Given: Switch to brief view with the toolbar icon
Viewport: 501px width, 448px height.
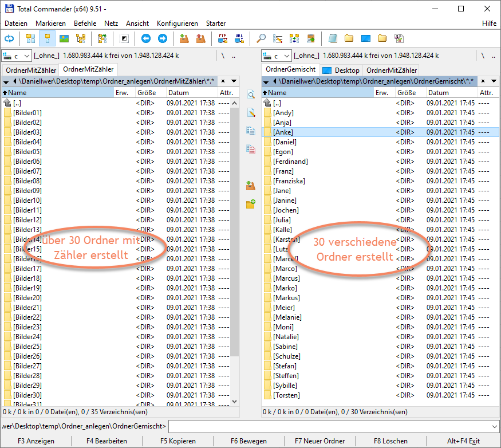Looking at the screenshot, I should pyautogui.click(x=31, y=39).
